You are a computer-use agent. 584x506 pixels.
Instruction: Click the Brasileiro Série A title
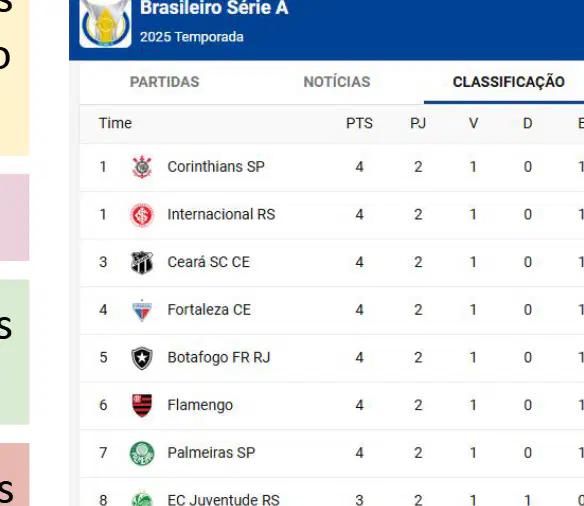[x=214, y=8]
